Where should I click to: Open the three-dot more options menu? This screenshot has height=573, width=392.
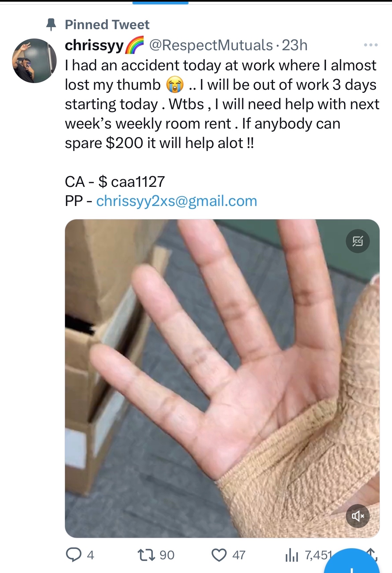tap(371, 45)
